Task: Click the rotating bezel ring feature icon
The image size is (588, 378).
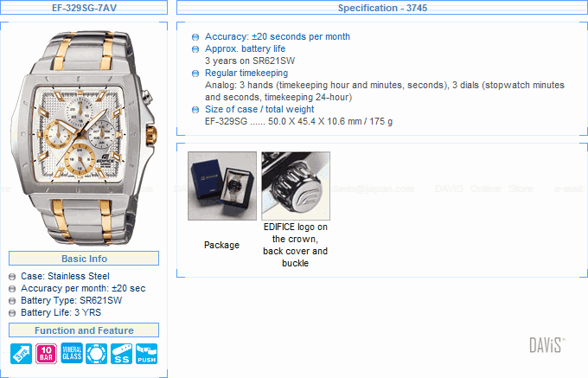Action: click(x=96, y=354)
